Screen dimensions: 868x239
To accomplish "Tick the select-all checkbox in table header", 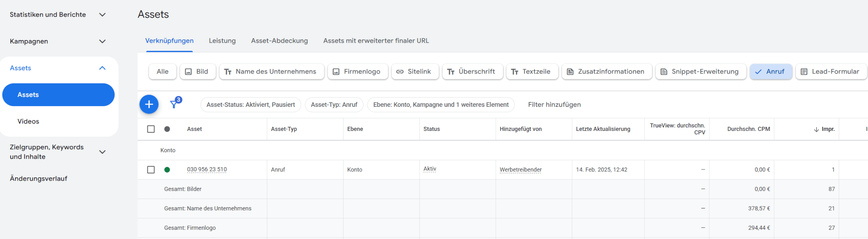I will click(x=151, y=129).
